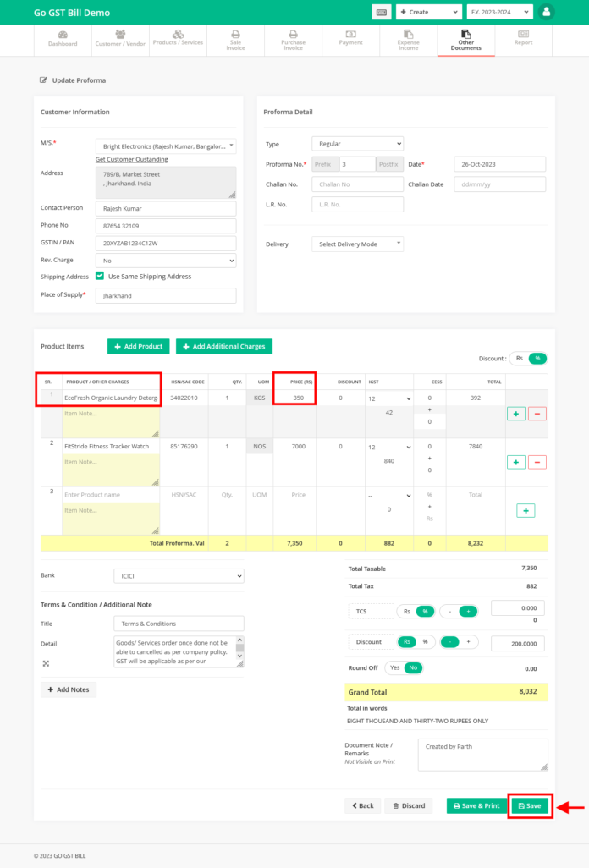The image size is (589, 868).
Task: Expand the Select Delivery Mode dropdown
Action: pyautogui.click(x=357, y=244)
